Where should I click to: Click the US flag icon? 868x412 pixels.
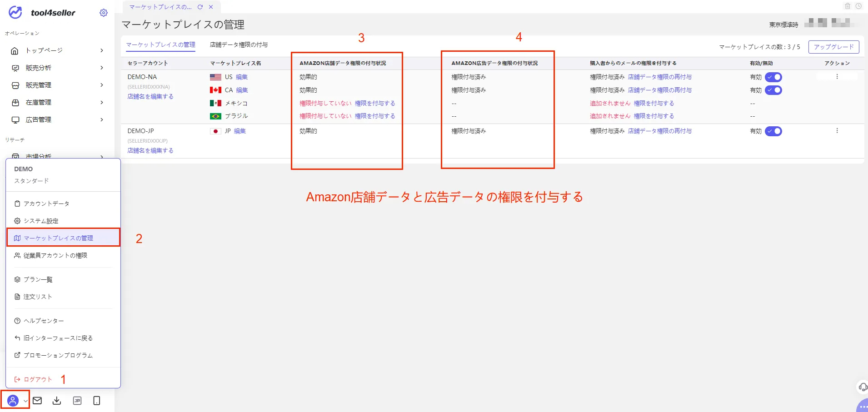tap(215, 77)
